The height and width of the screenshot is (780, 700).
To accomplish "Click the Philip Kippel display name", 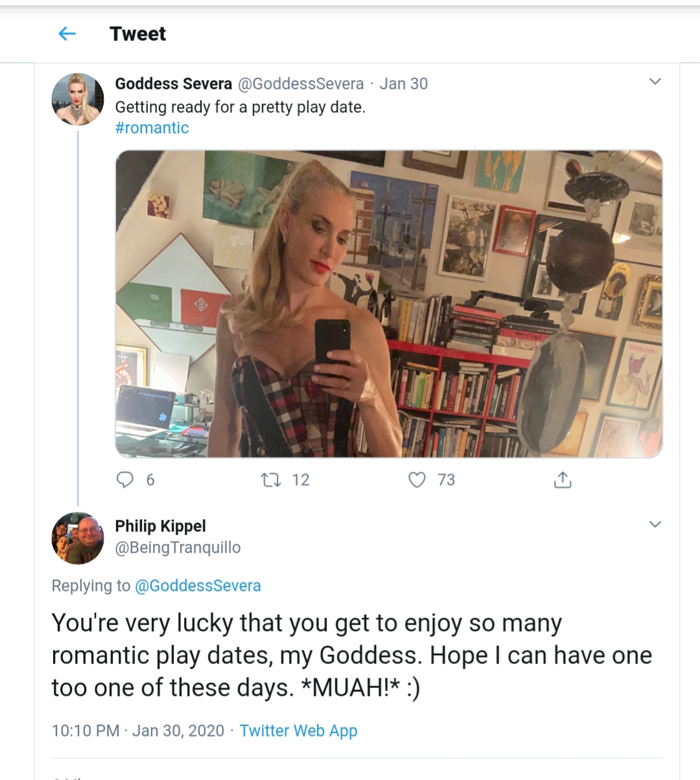I will point(160,526).
